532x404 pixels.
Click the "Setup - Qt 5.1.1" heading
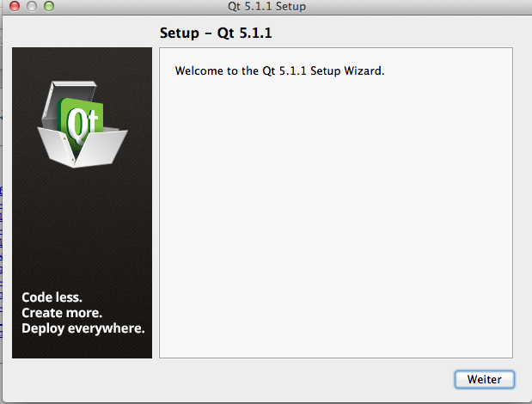coord(222,34)
